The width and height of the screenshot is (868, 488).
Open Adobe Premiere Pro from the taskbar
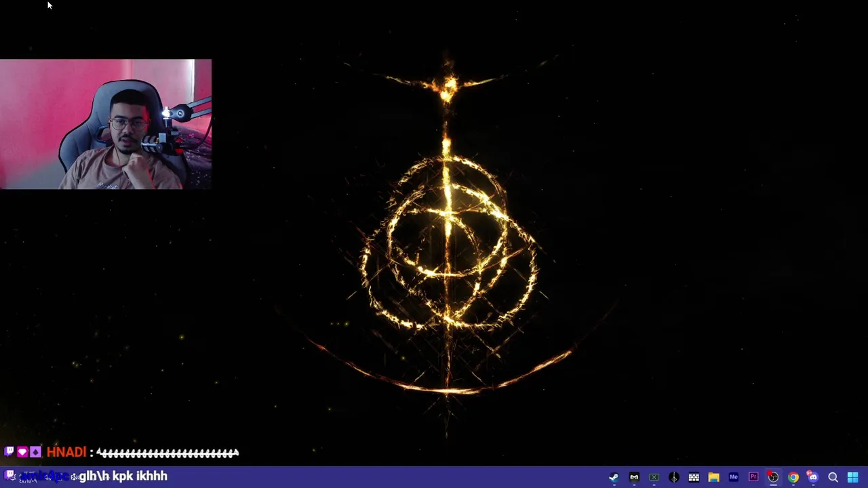coord(753,477)
